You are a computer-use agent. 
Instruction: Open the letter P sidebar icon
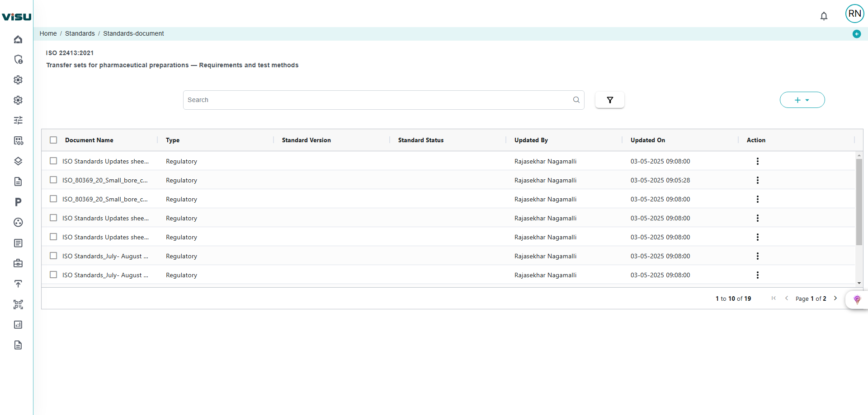[x=18, y=202]
